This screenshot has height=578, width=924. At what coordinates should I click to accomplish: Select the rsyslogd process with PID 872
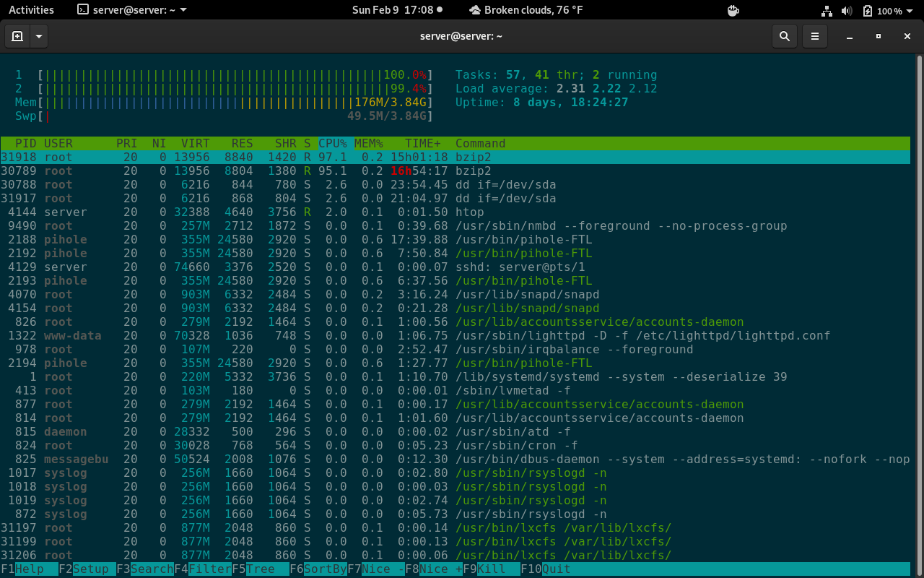pos(456,514)
